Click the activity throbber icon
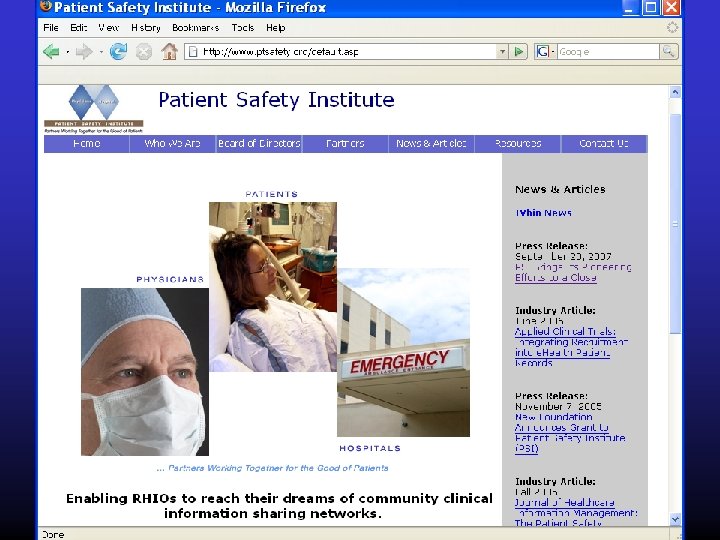Image resolution: width=720 pixels, height=540 pixels. point(672,28)
